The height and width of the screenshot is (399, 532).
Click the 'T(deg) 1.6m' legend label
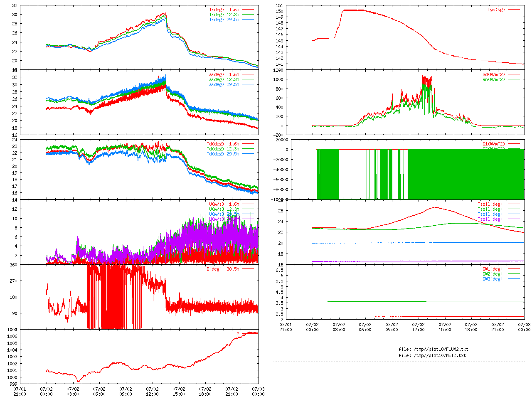coord(224,10)
